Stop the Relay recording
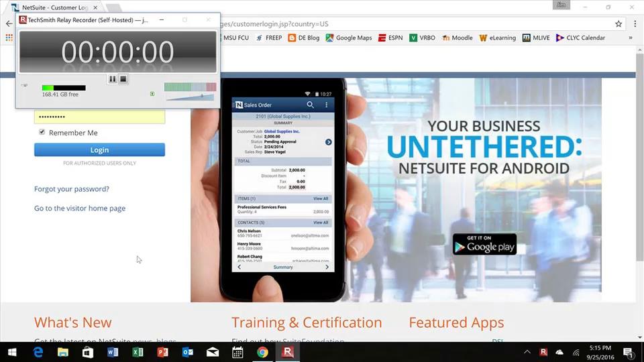Image resolution: width=644 pixels, height=362 pixels. [x=123, y=79]
